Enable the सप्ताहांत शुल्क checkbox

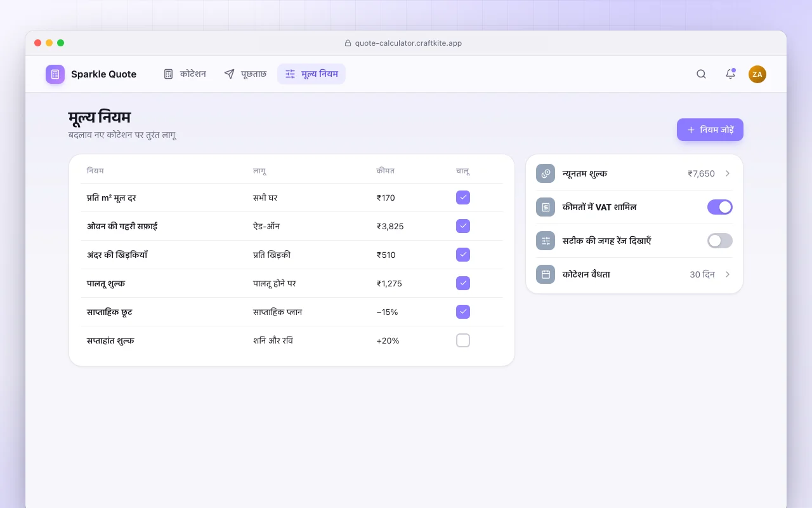(x=463, y=340)
